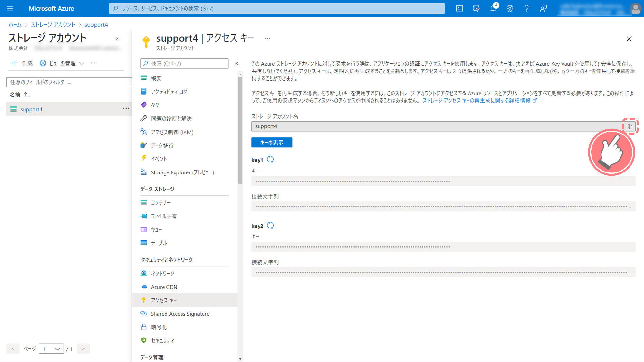Collapse the resource menu sidebar
This screenshot has width=644, height=362.
pos(237,63)
